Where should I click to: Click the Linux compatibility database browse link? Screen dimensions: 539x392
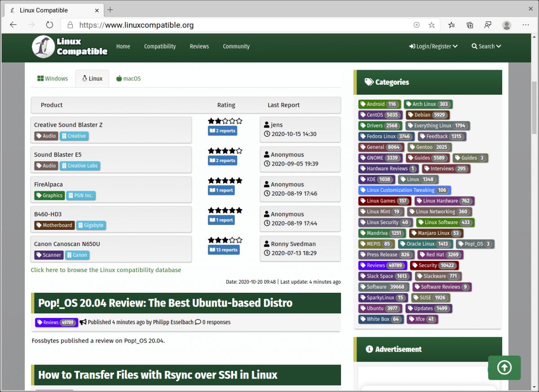point(106,270)
